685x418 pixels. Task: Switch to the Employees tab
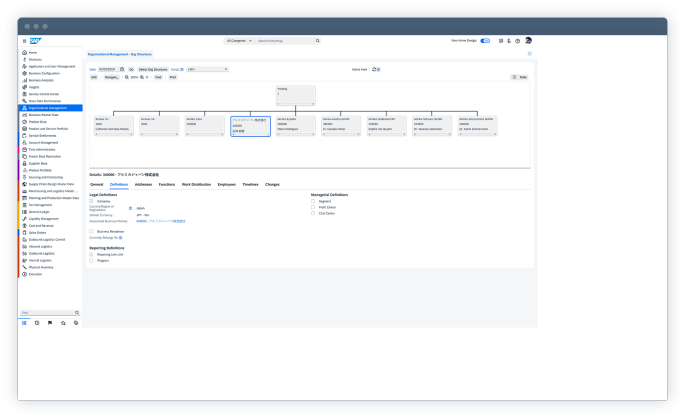coord(227,184)
